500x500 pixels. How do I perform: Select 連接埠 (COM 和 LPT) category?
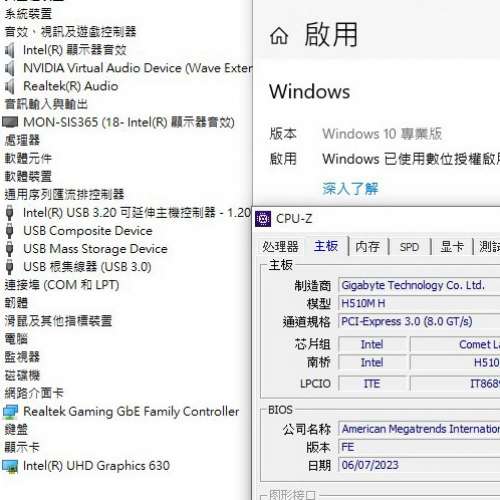click(x=62, y=285)
